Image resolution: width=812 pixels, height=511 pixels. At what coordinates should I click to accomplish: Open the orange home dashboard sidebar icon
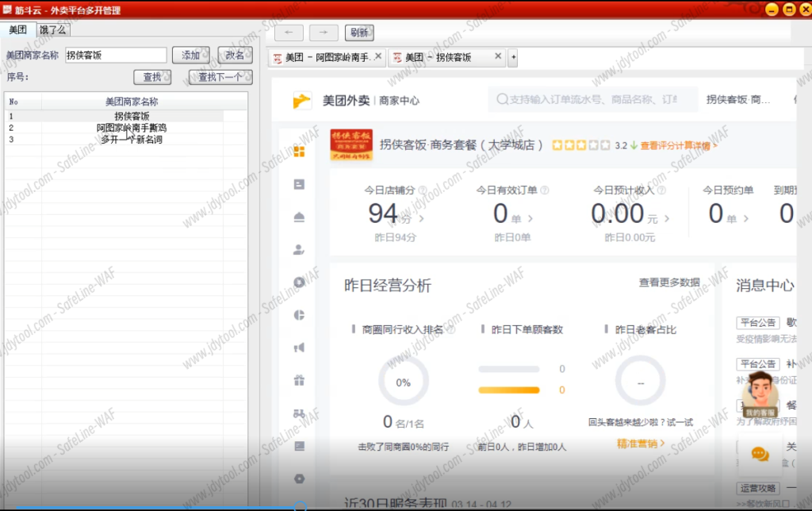(x=299, y=152)
